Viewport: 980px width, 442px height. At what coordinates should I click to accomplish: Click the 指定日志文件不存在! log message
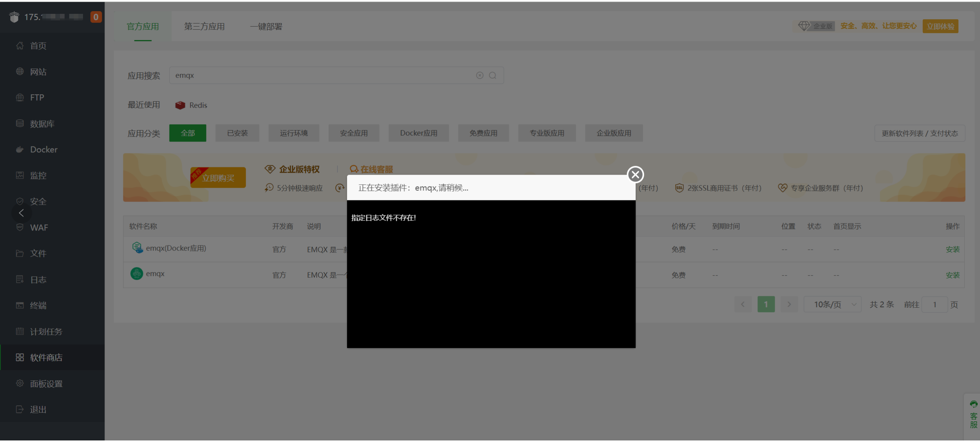383,218
